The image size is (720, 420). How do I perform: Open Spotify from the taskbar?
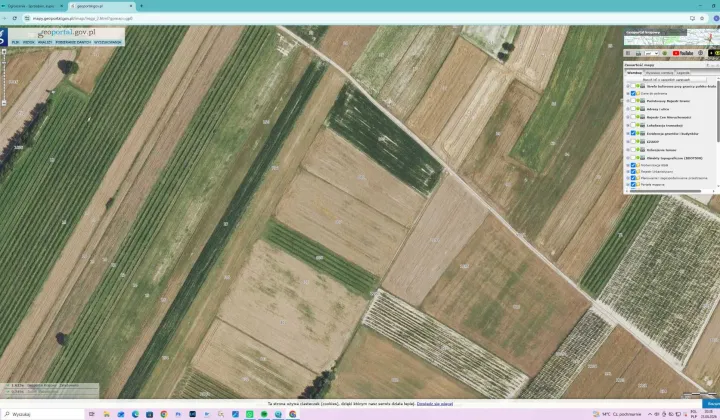(264, 414)
